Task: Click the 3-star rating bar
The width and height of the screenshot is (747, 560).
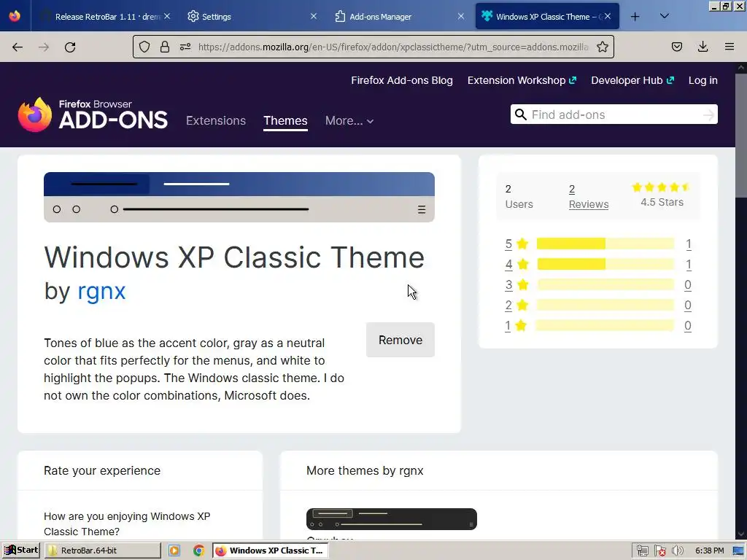Action: point(605,285)
